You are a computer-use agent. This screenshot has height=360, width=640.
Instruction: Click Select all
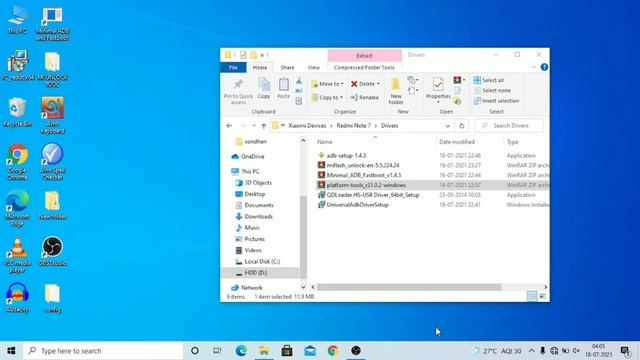(489, 80)
